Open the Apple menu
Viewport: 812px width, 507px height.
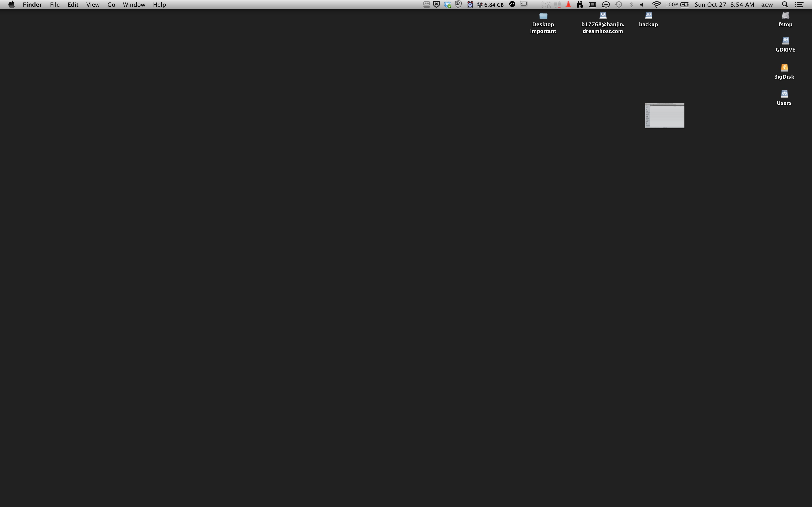coord(11,4)
